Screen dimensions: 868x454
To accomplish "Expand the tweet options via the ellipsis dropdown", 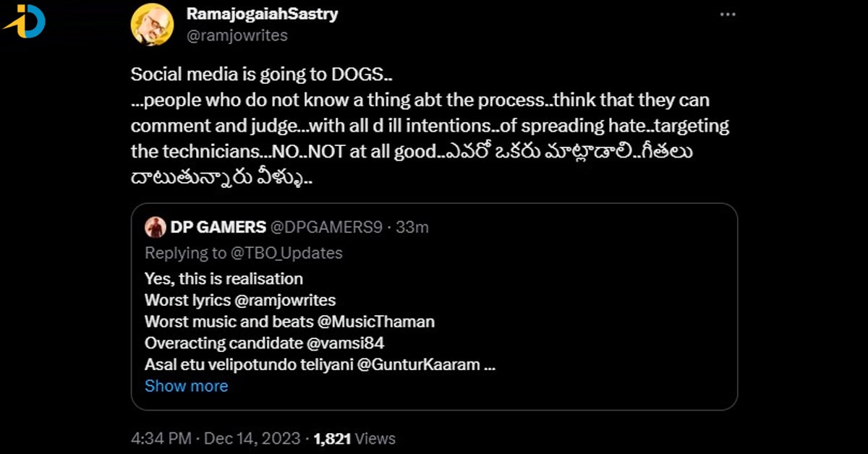I will point(728,13).
